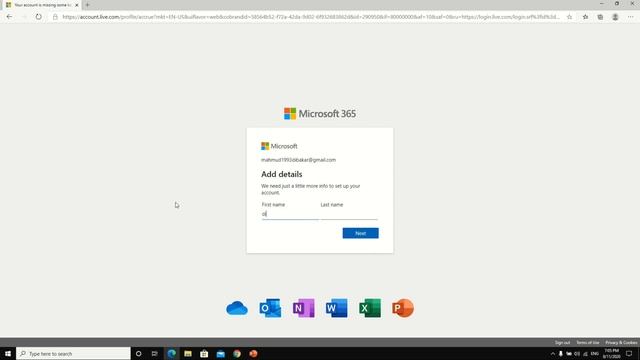
Task: View site info via padlock icon
Action: click(x=55, y=17)
